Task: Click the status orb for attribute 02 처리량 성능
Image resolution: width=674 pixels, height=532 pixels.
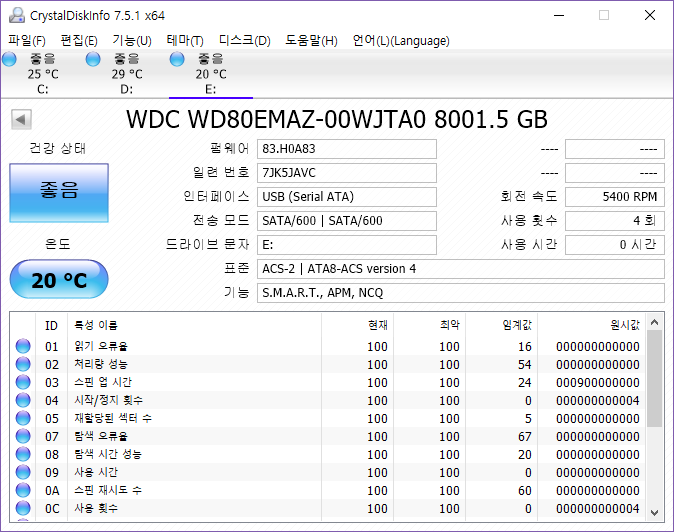Action: (x=23, y=364)
